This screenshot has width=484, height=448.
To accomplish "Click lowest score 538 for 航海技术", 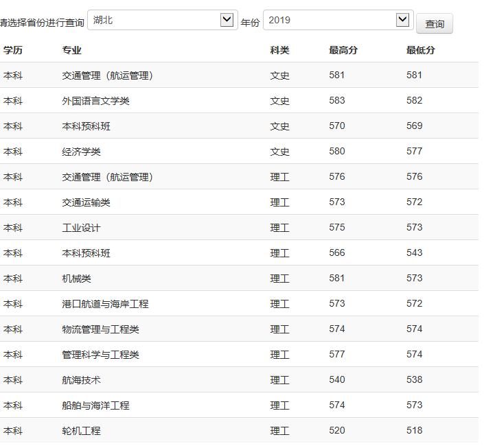I will (414, 379).
